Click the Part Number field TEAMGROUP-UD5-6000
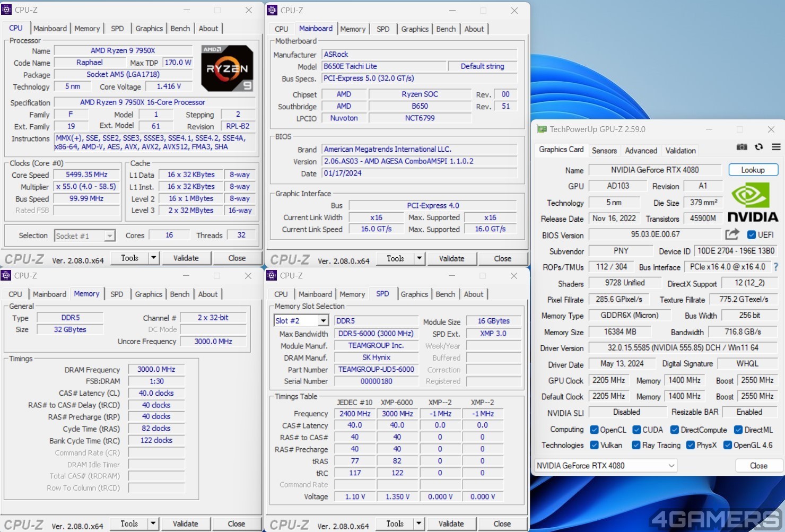The height and width of the screenshot is (532, 785). pyautogui.click(x=376, y=369)
